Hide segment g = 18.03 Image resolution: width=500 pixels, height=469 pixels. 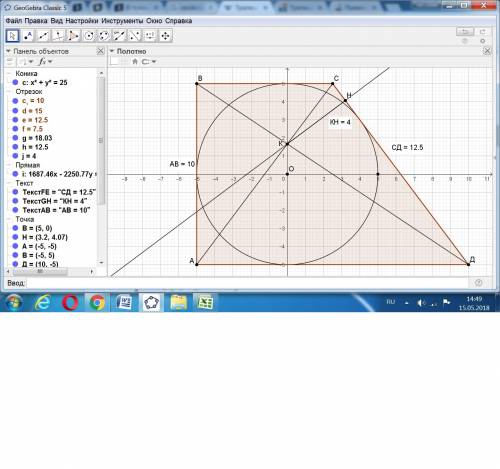click(15, 138)
